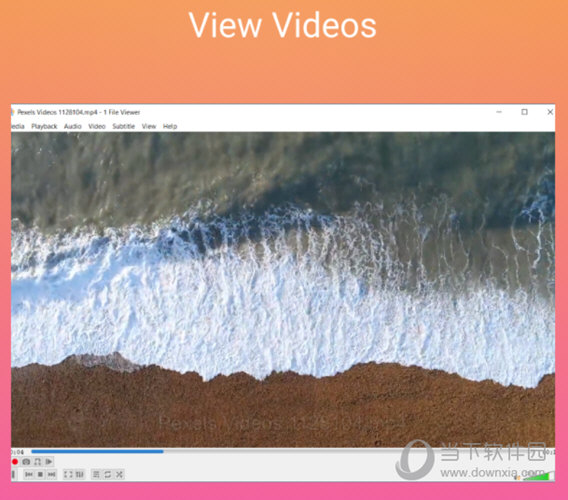Click the frame-by-frame button
Viewport: 568px width, 500px height.
tap(49, 462)
